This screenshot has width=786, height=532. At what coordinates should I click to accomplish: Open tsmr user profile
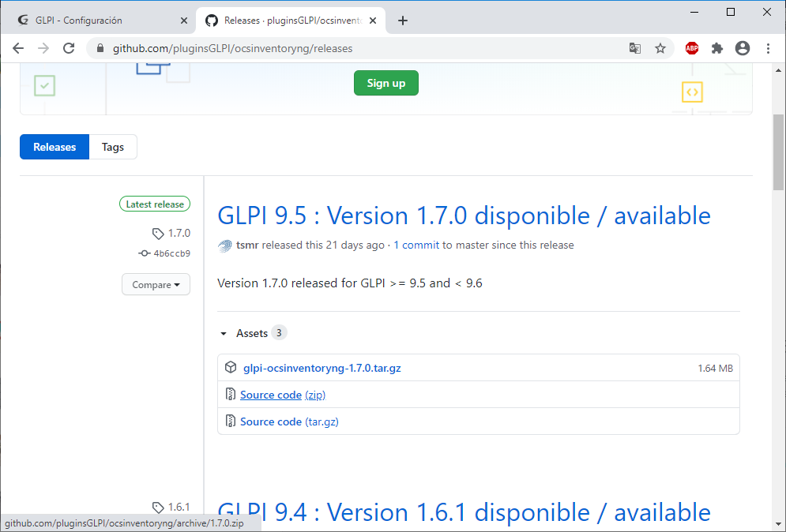tap(247, 245)
